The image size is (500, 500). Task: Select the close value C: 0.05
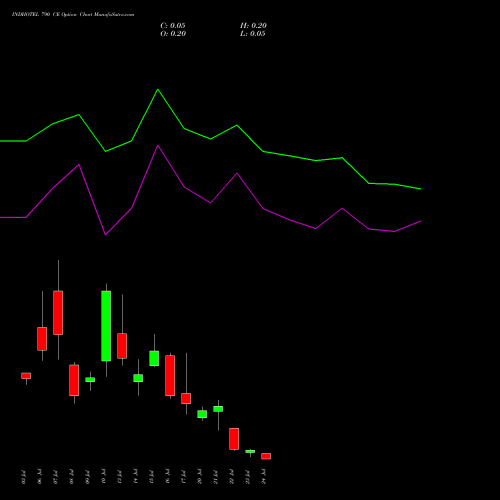[173, 26]
